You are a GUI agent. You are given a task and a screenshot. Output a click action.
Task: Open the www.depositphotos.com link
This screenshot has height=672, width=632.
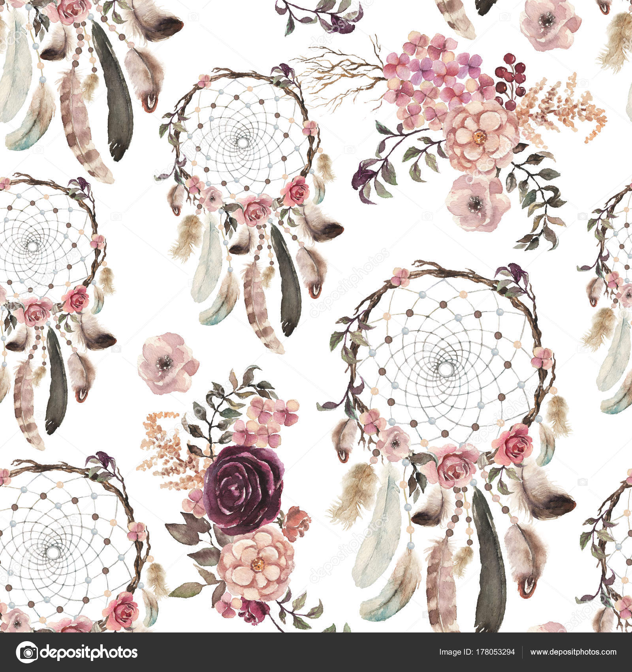[x=573, y=652]
